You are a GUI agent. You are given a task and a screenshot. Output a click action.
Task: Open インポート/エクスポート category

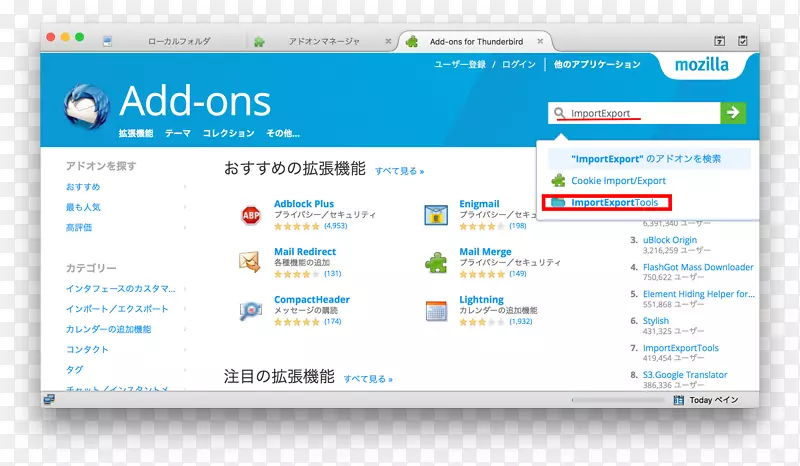(117, 309)
